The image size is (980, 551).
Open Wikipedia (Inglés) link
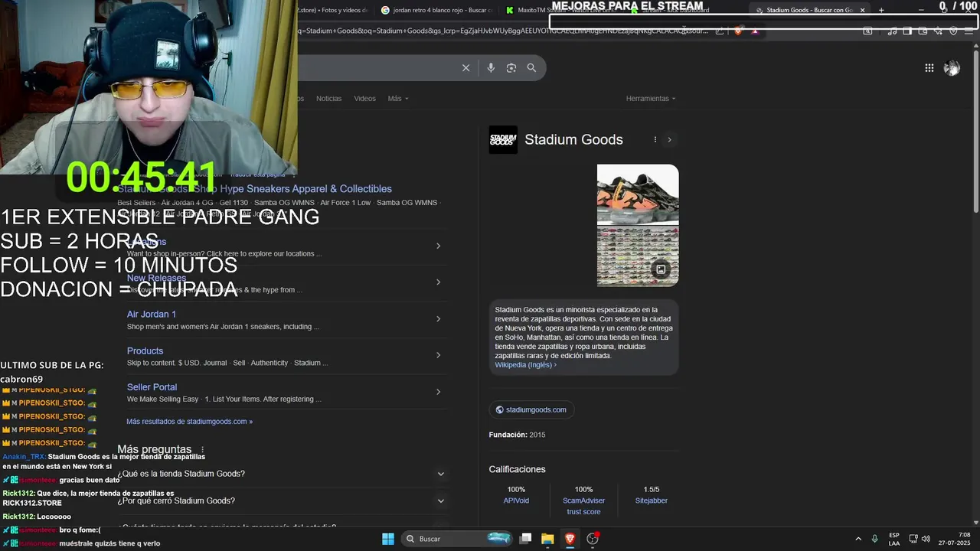point(525,365)
